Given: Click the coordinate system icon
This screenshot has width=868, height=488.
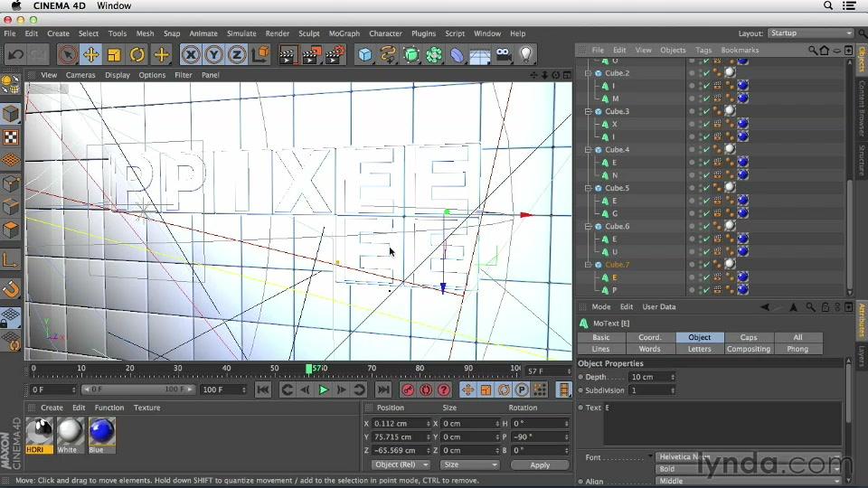Looking at the screenshot, I should point(260,55).
